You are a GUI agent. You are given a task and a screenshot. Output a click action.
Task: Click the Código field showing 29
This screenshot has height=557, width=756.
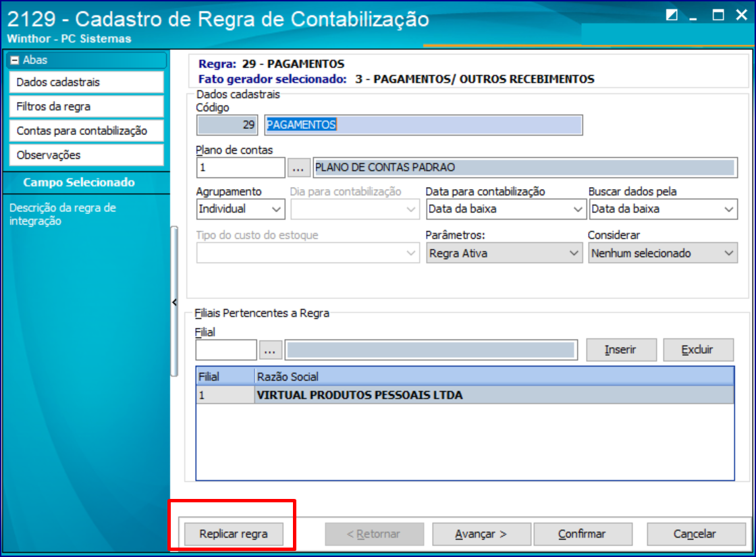[227, 125]
